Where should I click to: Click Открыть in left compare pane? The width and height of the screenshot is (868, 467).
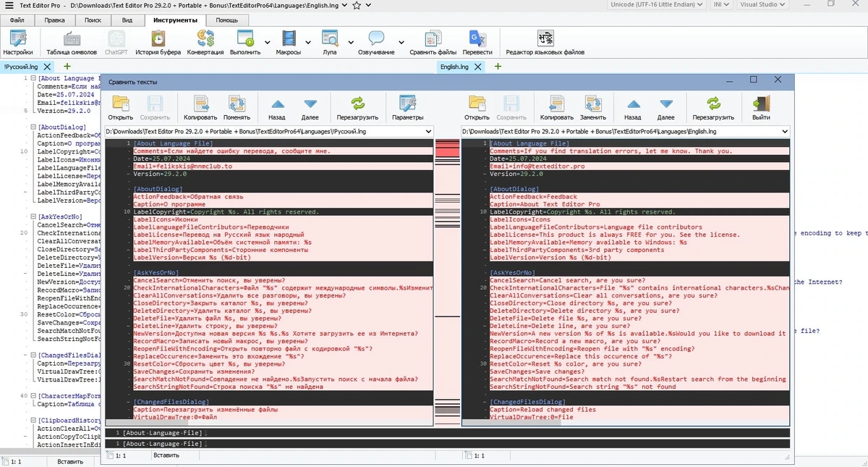(121, 108)
